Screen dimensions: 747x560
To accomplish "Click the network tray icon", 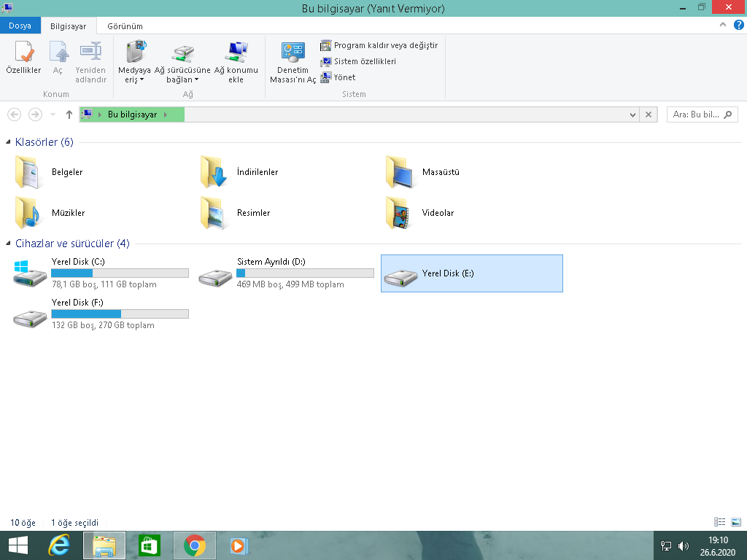I will 666,546.
